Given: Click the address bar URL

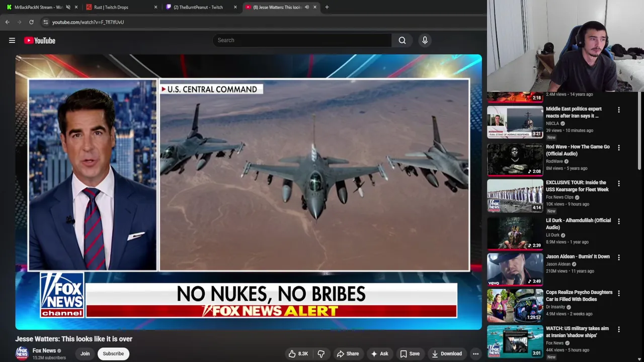Looking at the screenshot, I should pos(88,22).
